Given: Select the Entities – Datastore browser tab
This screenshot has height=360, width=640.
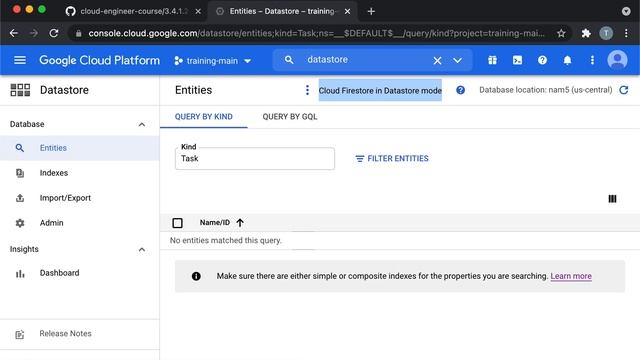Looking at the screenshot, I should click(282, 11).
